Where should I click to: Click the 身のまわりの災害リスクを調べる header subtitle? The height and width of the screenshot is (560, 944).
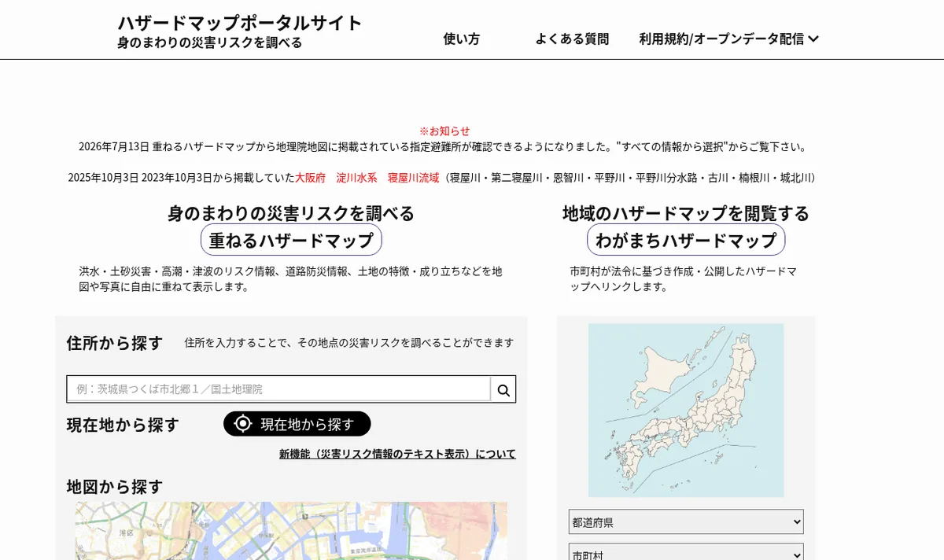210,42
